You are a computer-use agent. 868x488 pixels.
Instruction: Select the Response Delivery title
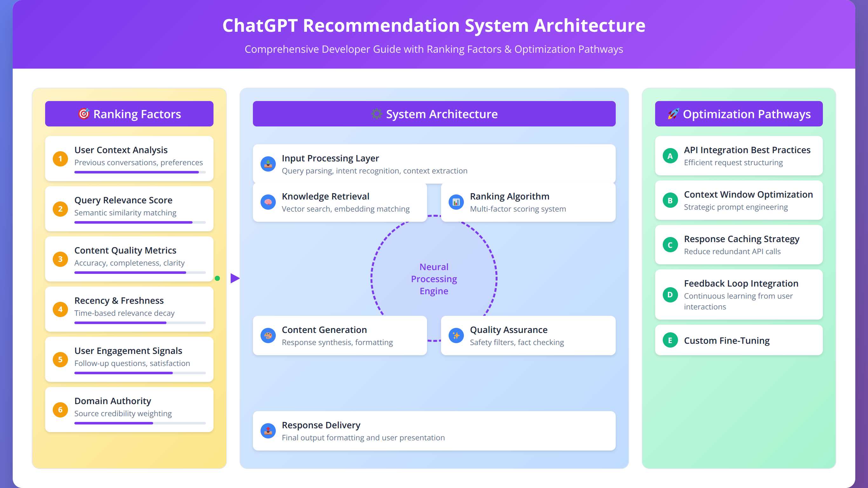pos(321,425)
